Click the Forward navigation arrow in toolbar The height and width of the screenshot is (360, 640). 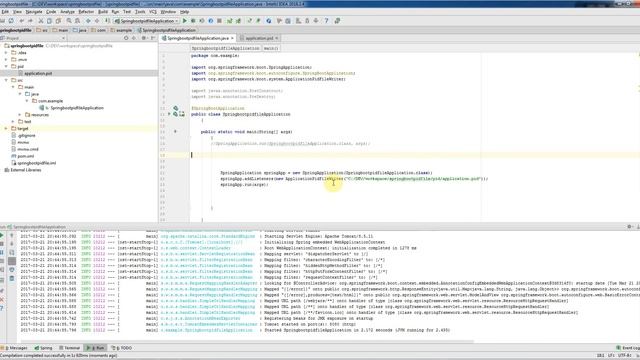(97, 20)
